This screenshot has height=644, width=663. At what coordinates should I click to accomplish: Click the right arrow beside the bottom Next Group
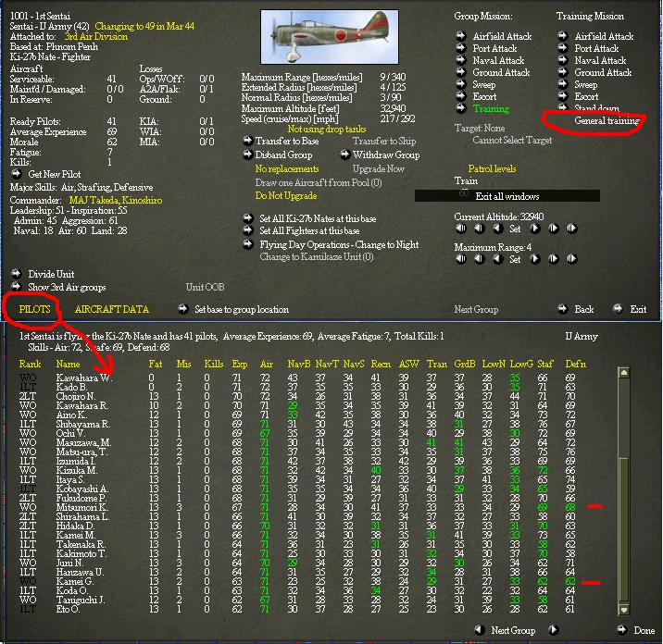pos(553,629)
